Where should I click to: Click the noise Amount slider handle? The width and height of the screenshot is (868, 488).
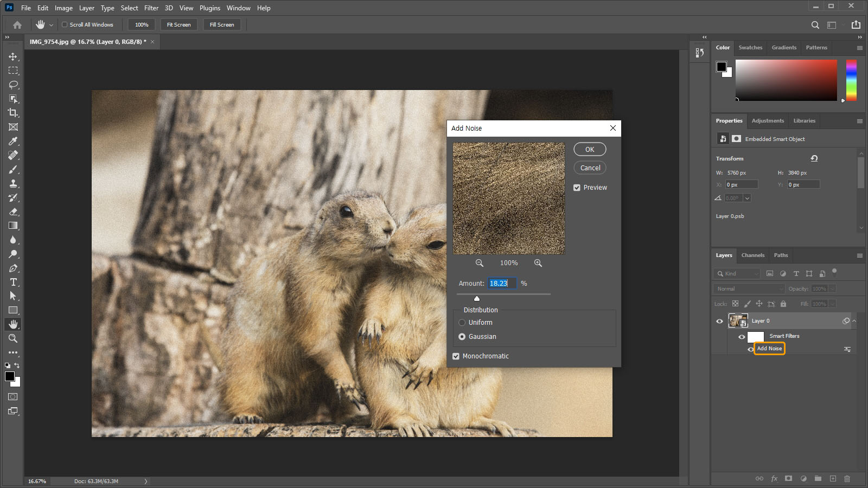click(477, 299)
